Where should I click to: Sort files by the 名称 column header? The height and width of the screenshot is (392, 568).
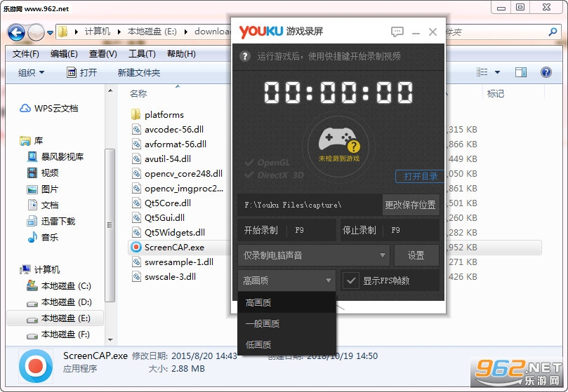(x=138, y=94)
